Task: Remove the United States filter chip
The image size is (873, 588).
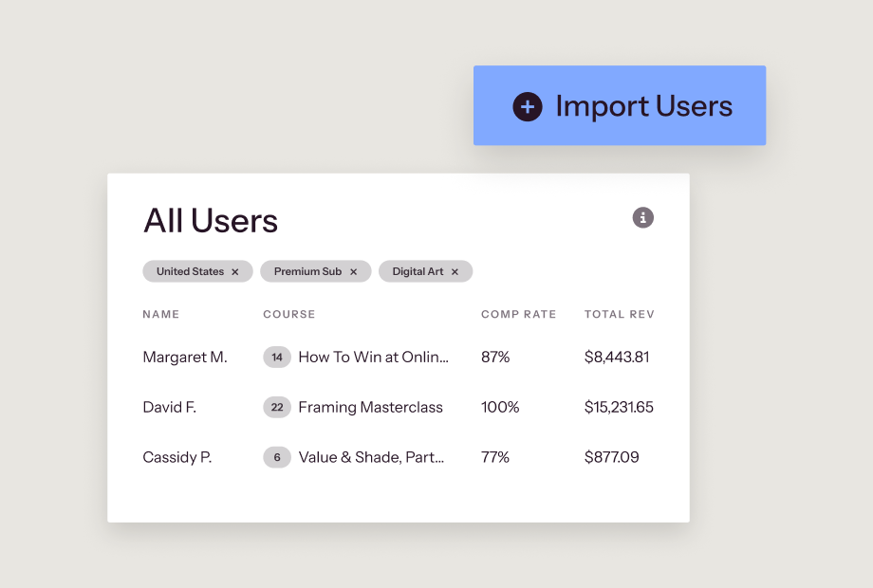Action: tap(235, 272)
